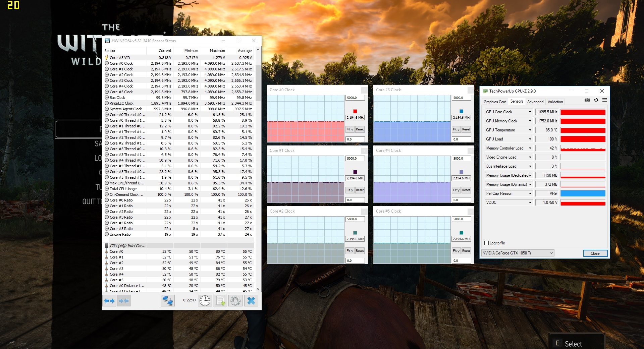Select the Core #5 VID sensor row
The height and width of the screenshot is (349, 644).
(178, 58)
